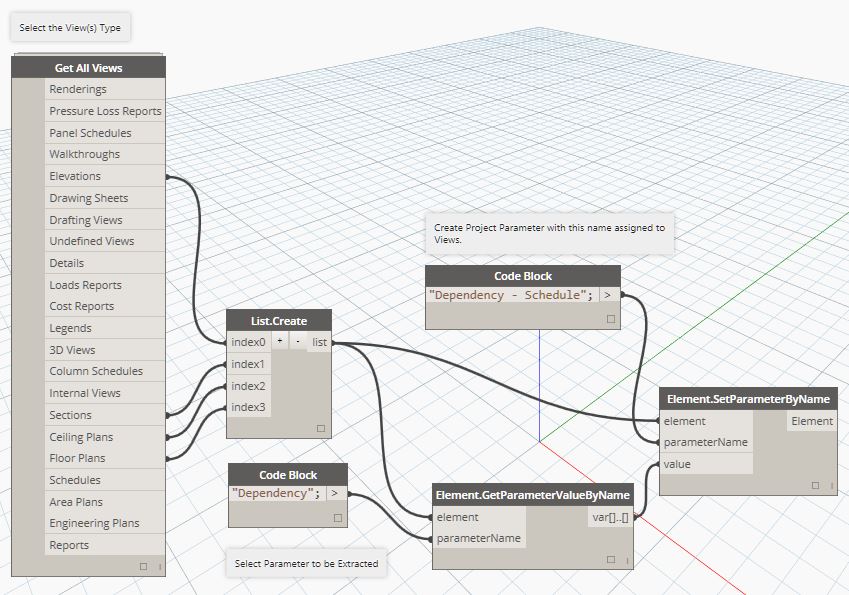
Task: Click element input on GetParameterValueByName node
Action: [479, 517]
